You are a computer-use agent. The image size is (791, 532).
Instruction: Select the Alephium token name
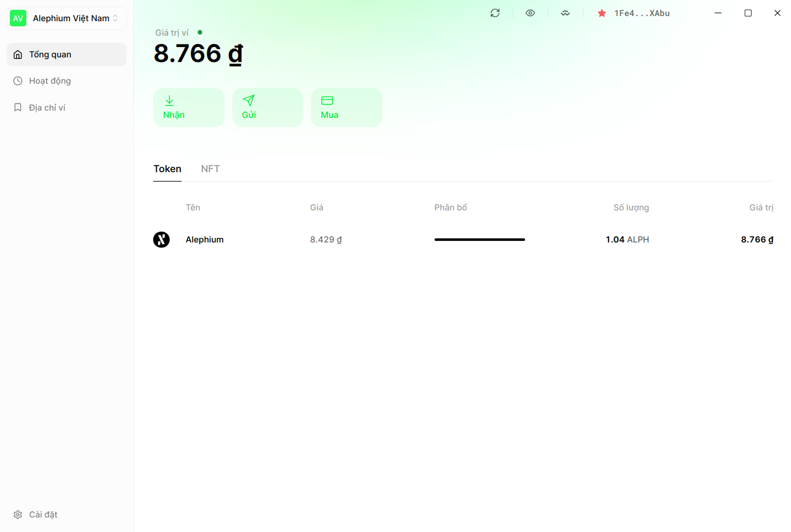point(205,239)
